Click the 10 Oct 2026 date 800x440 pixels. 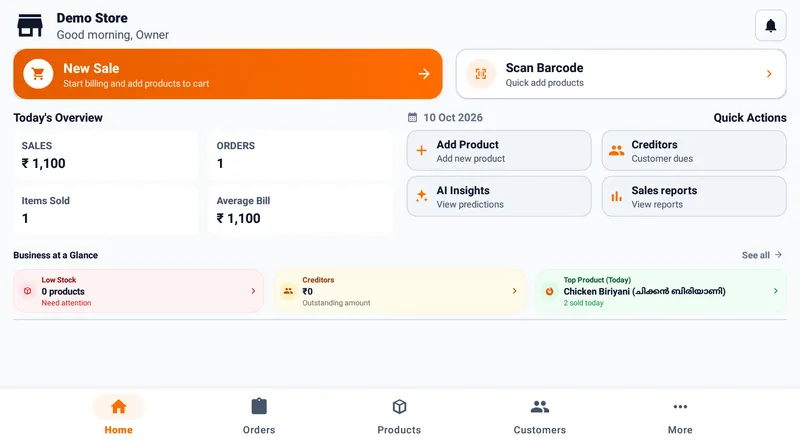[x=453, y=117]
